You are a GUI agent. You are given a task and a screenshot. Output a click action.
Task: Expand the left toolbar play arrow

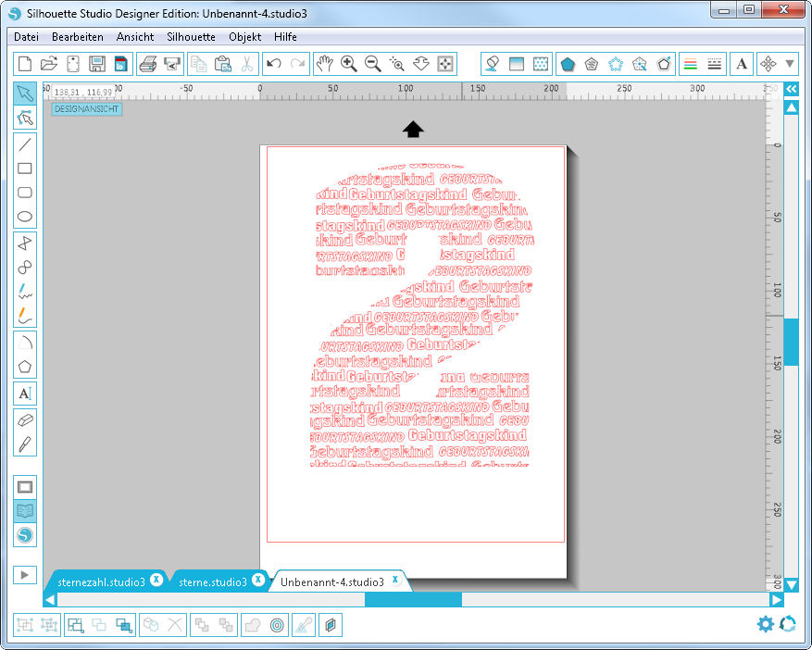pyautogui.click(x=25, y=575)
